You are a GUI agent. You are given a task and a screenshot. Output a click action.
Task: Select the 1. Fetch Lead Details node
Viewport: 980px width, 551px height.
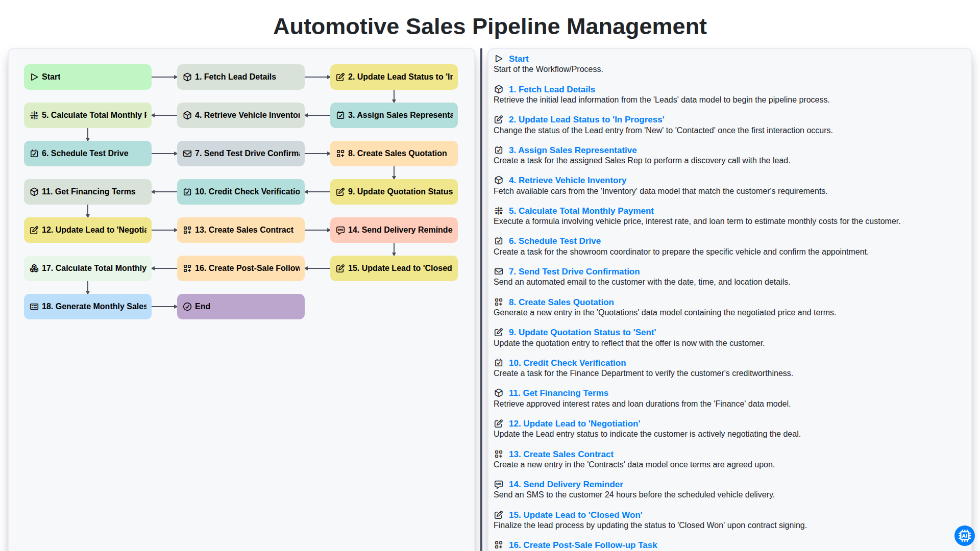coord(241,77)
